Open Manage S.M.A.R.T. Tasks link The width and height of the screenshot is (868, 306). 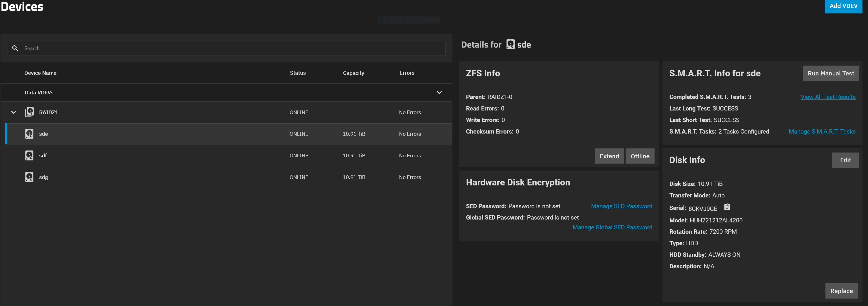822,132
